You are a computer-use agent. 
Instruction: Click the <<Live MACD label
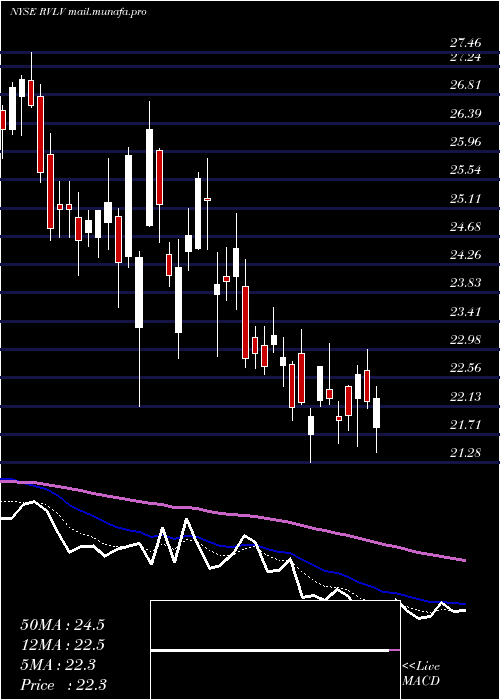pos(421,673)
